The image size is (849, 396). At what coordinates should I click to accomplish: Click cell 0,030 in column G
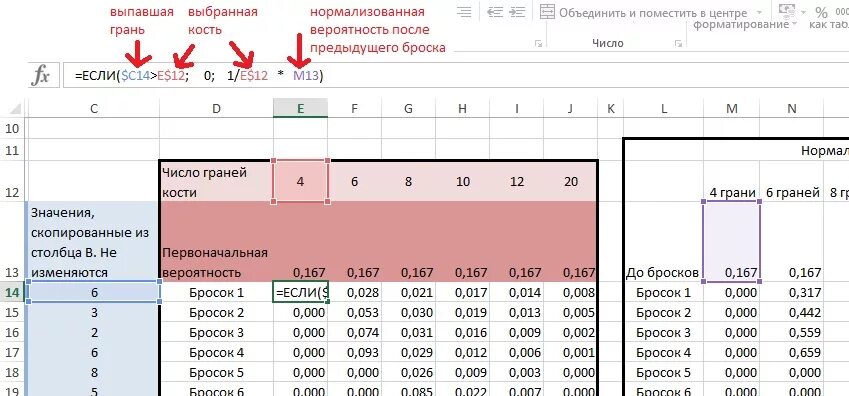408,313
